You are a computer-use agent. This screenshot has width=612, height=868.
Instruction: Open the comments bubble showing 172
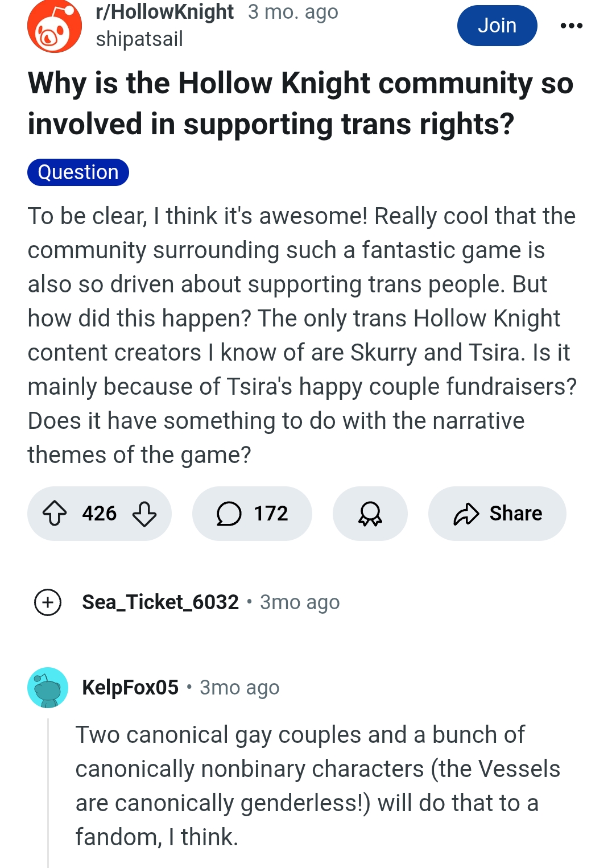[x=252, y=513]
